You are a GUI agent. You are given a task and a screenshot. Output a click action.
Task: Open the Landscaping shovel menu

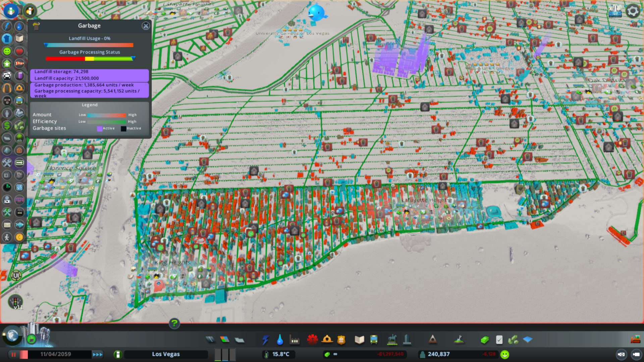[x=459, y=340]
